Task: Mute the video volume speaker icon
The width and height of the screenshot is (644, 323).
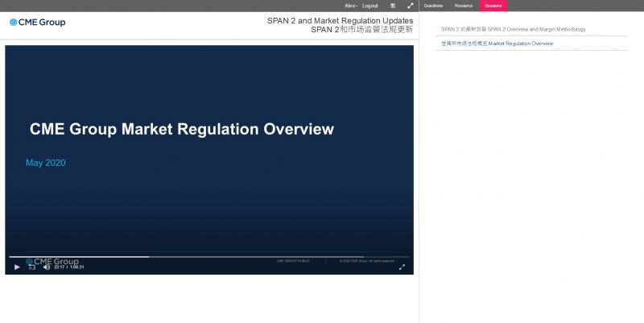Action: (47, 267)
